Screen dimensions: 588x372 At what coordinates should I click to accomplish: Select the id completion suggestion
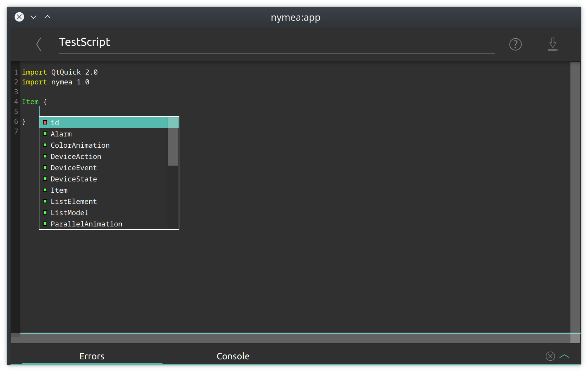103,123
